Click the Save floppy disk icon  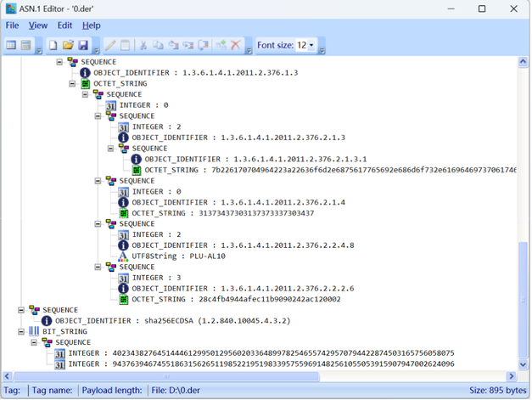(83, 45)
